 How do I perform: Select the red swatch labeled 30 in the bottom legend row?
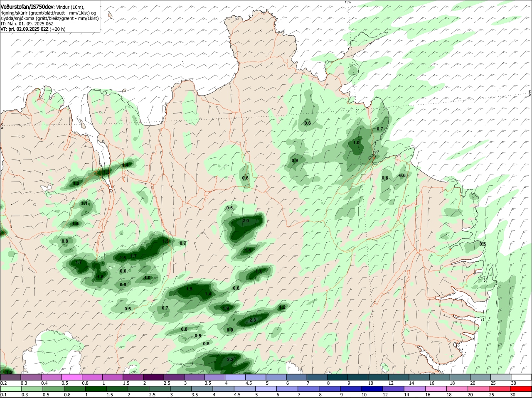tap(521, 389)
